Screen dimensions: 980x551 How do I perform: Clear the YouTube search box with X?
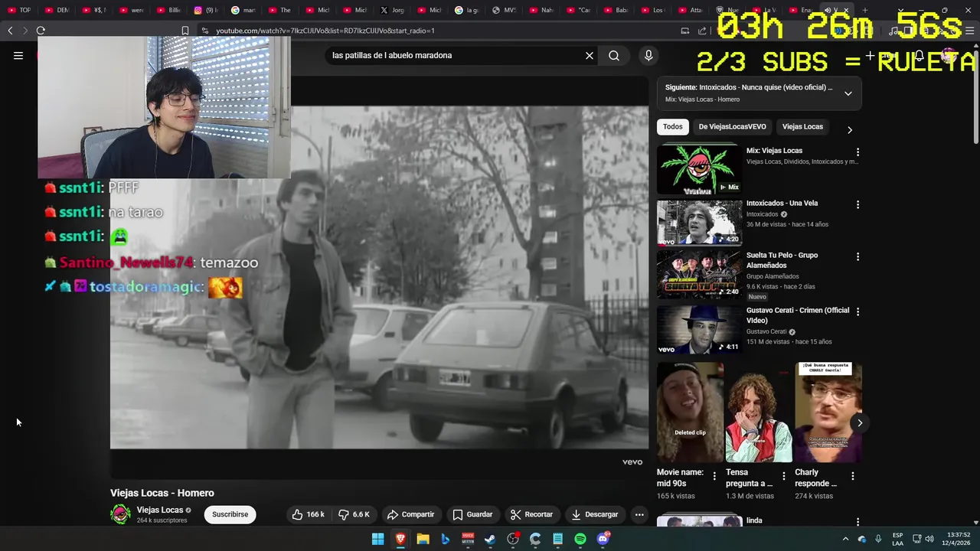tap(590, 55)
